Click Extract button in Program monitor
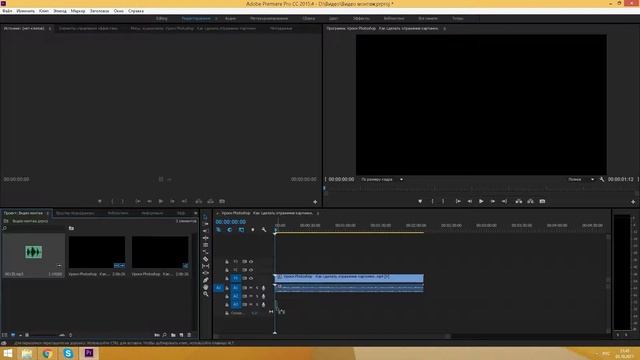This screenshot has width=640, height=360. [530, 201]
